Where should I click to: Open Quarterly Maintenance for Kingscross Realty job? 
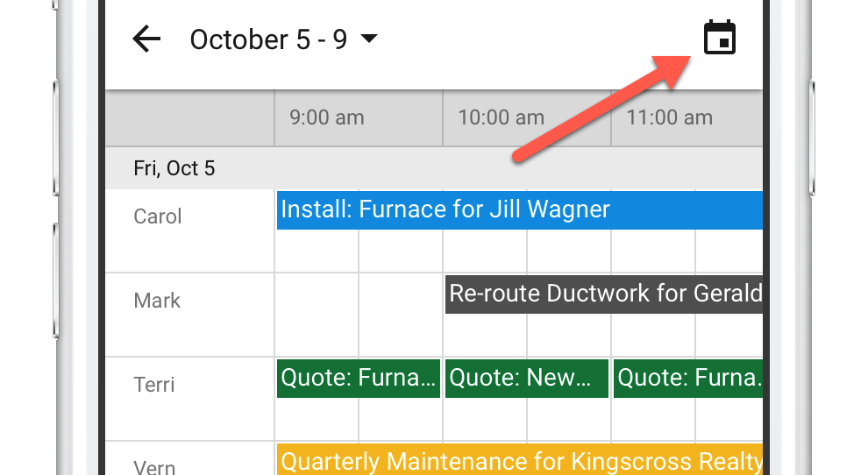click(520, 459)
